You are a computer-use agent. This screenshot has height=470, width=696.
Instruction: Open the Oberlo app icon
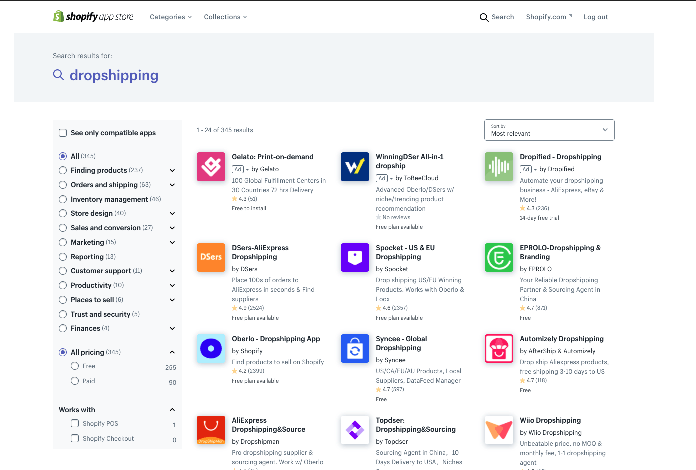211,348
